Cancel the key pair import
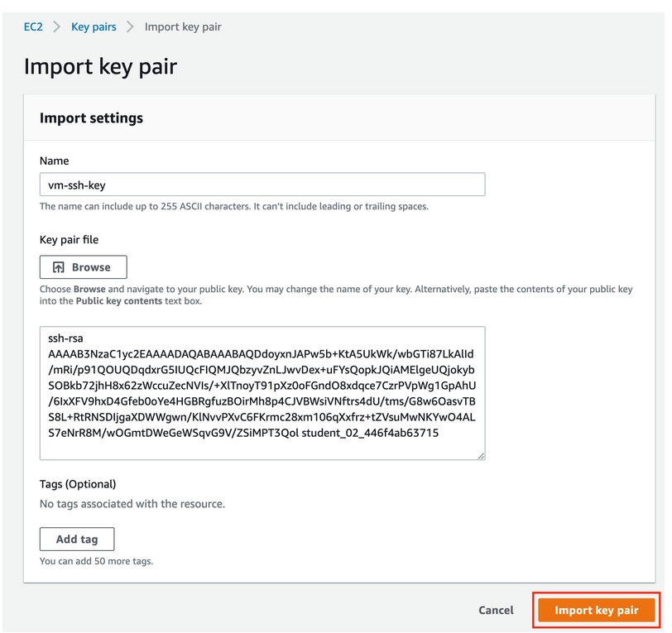 coord(496,611)
